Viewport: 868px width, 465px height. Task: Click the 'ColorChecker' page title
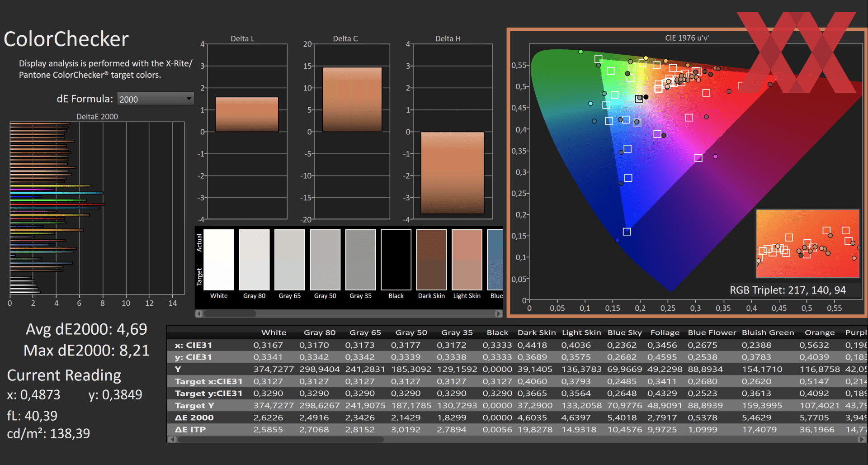point(66,39)
